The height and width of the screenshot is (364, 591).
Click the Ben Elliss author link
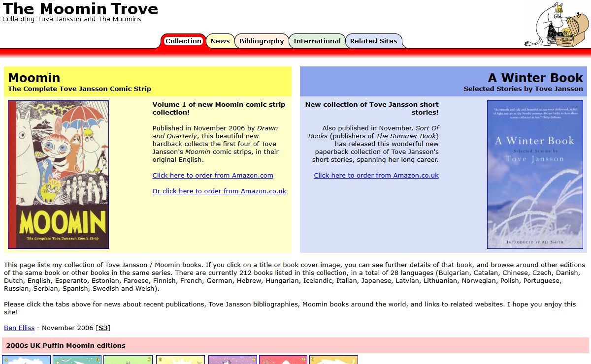pos(19,328)
